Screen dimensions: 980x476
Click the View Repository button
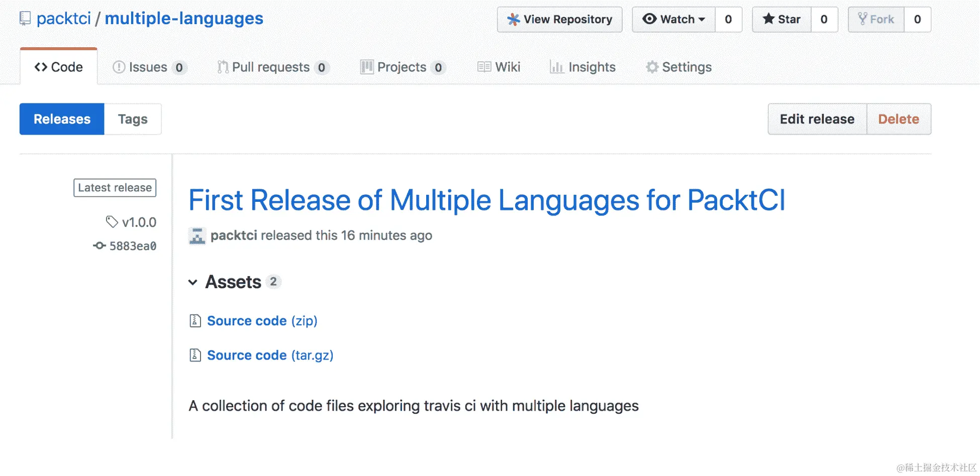(x=559, y=20)
